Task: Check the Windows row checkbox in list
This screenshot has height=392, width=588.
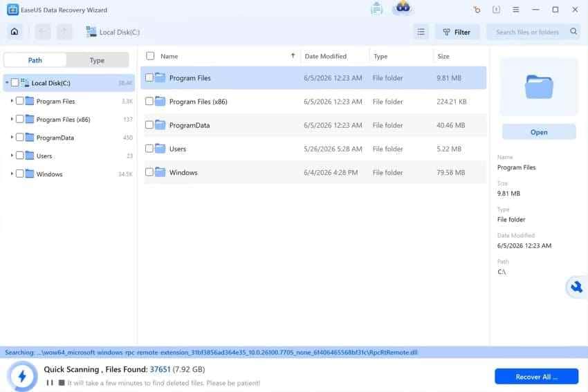Action: (149, 172)
